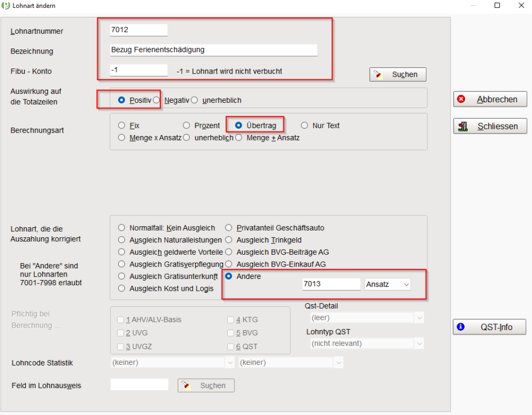Click the Andere number field showing 7013
Viewport: 532px width, 415px height.
(331, 285)
